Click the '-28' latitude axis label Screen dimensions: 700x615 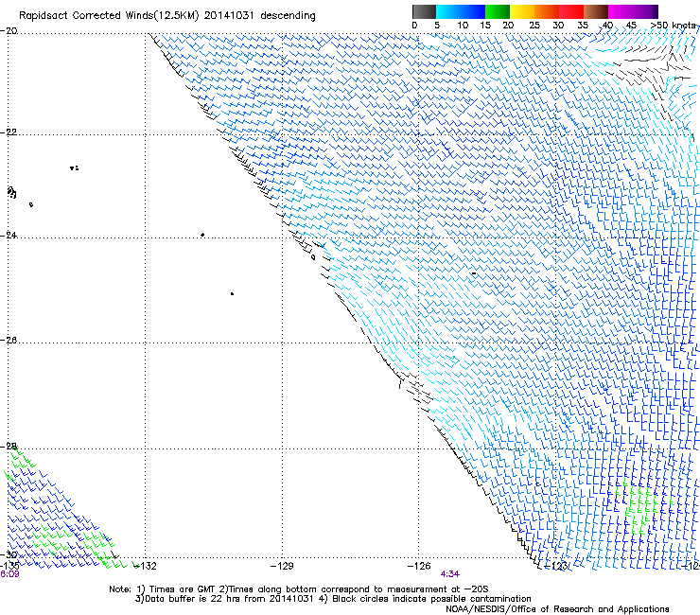pos(9,447)
